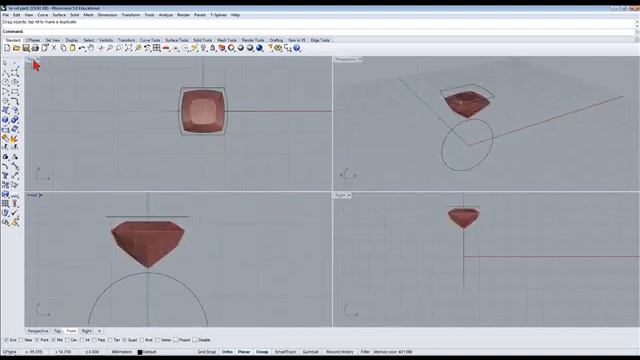Switch to the Solid Tools toolbar tab

point(202,40)
